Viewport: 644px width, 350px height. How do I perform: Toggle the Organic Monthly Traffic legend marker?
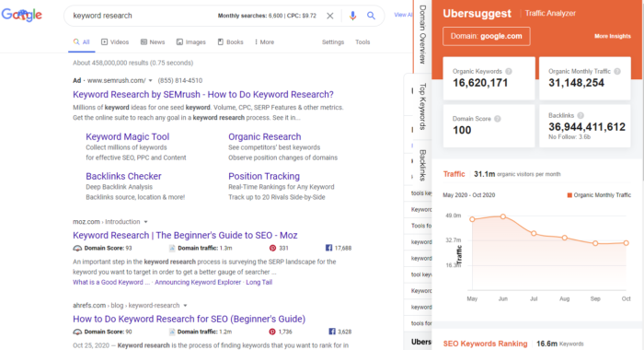click(x=569, y=195)
